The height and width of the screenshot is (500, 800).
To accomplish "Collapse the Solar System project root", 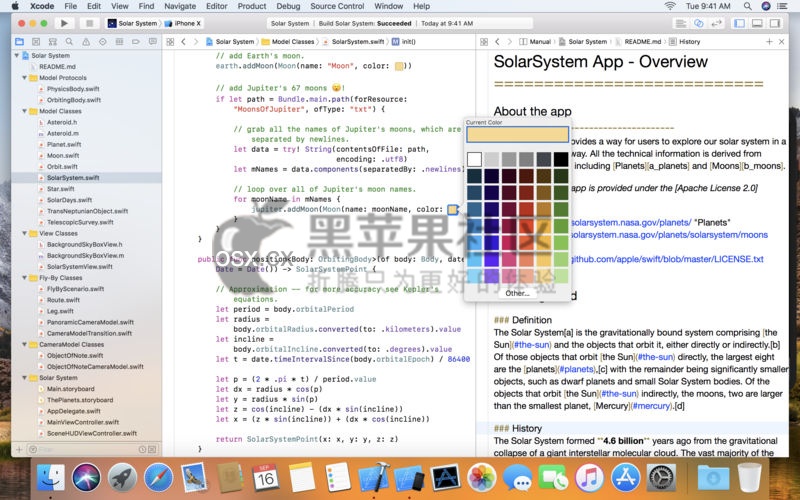I will [x=17, y=56].
